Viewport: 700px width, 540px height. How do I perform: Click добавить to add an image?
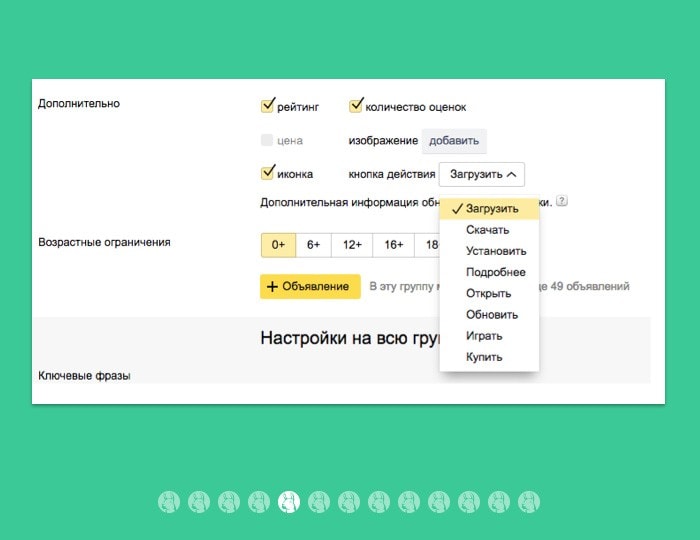(454, 141)
